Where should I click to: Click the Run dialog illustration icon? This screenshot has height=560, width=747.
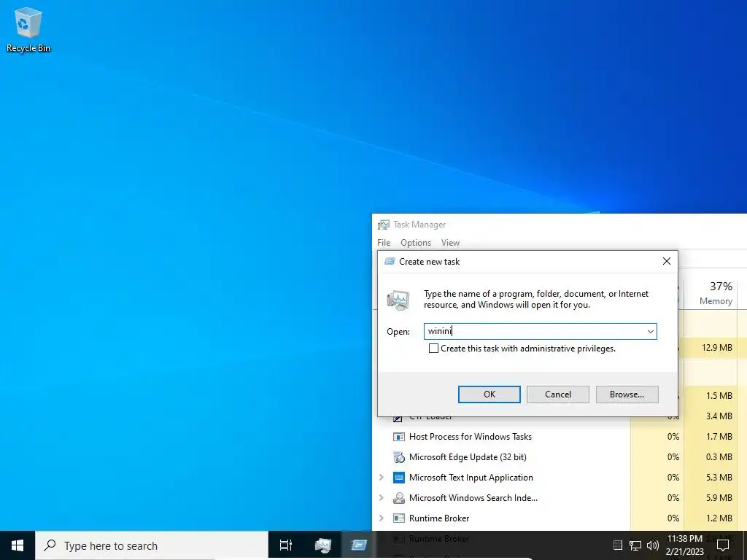[x=398, y=300]
